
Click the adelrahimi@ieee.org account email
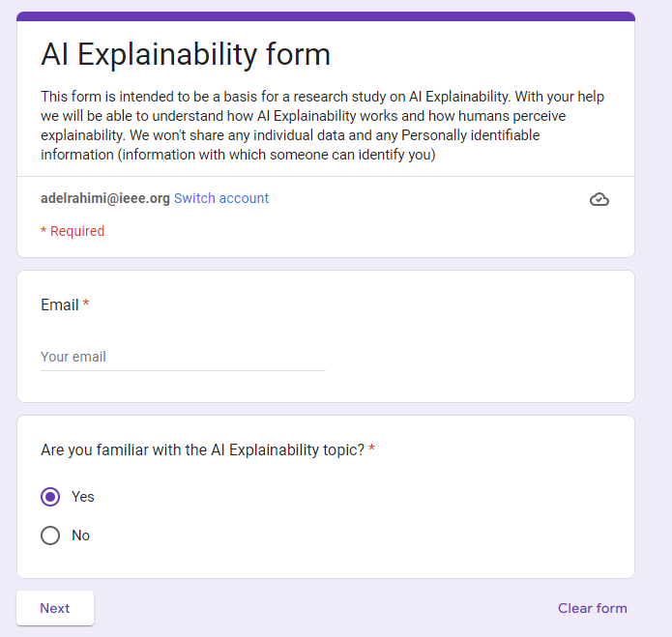[x=105, y=198]
